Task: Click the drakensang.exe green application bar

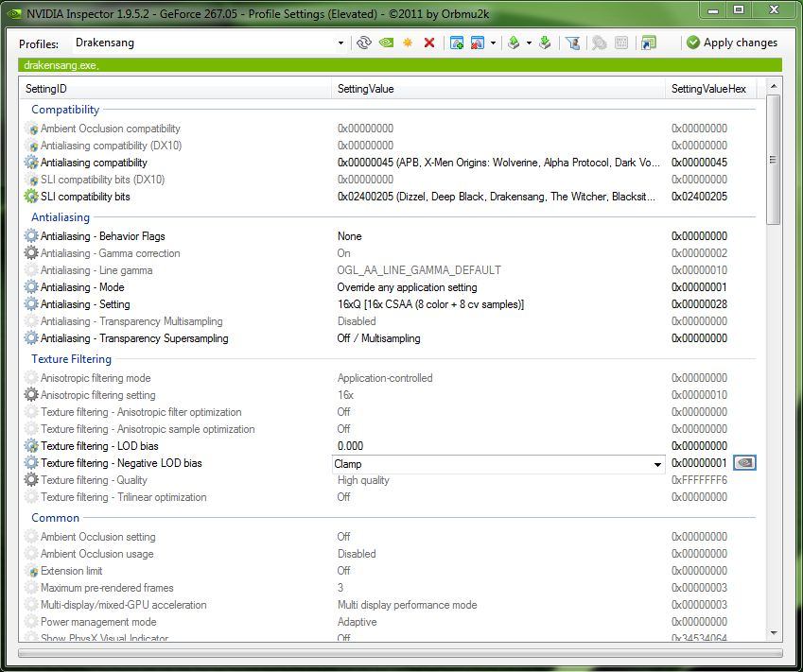Action: [x=400, y=65]
